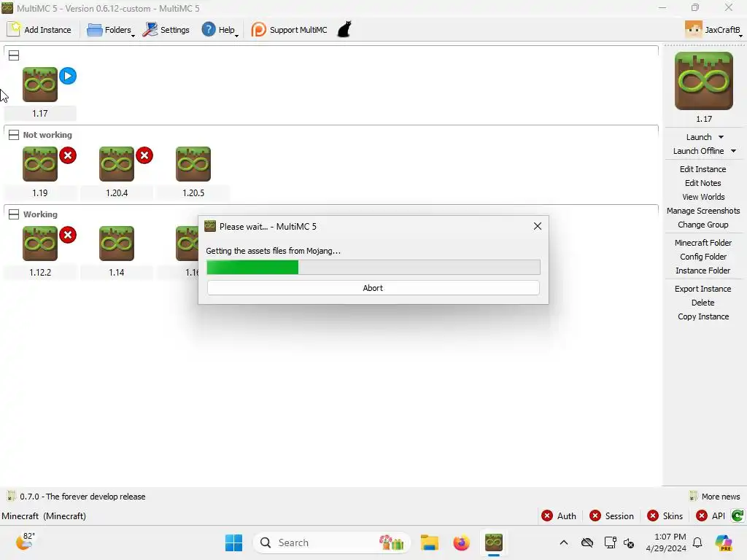Click the Copilot preview icon in the taskbar
This screenshot has width=747, height=560.
pyautogui.click(x=724, y=542)
